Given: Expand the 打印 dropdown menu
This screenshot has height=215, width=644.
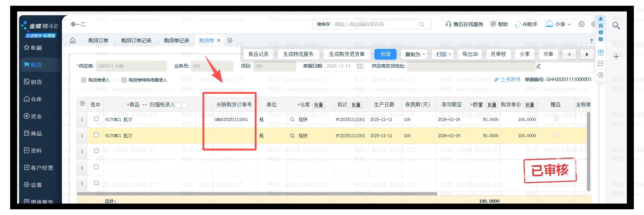Looking at the screenshot, I should click(443, 54).
